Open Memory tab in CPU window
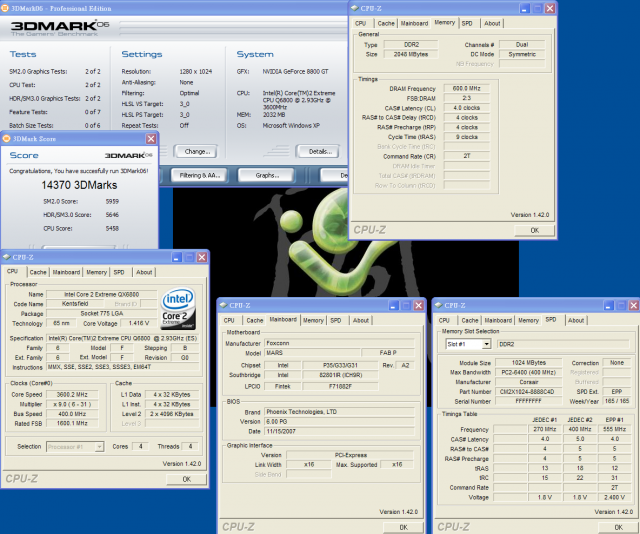Screen dimensions: 640x534 [x=96, y=272]
